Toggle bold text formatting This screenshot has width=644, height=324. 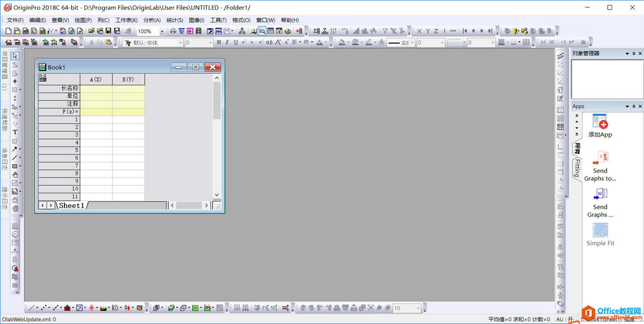tap(219, 42)
